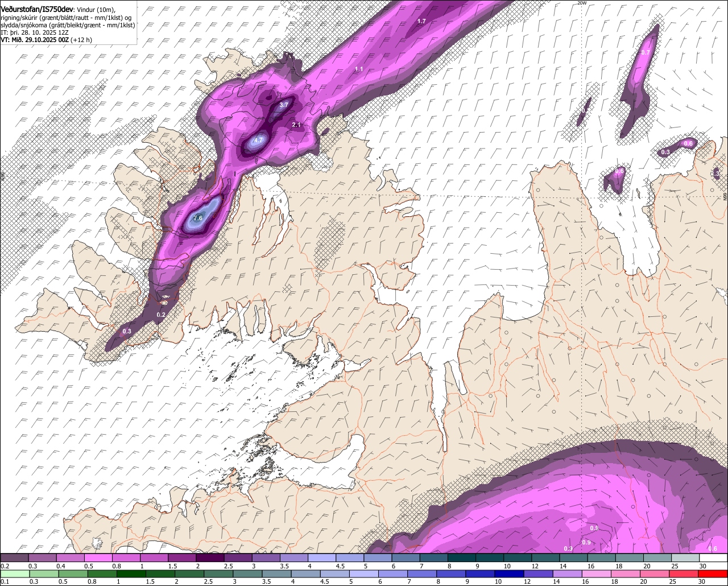Click the 'Vindur (10m)' text in the header
This screenshot has width=728, height=586.
[96, 10]
